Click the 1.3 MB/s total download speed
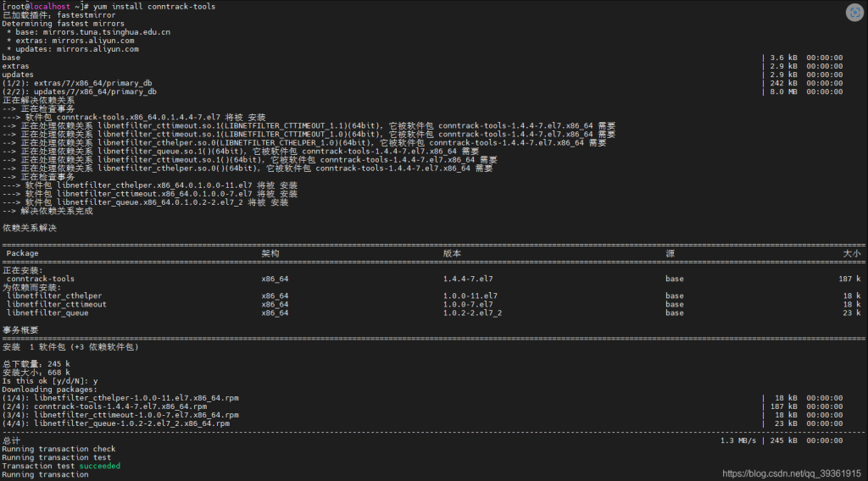The width and height of the screenshot is (868, 481). (x=737, y=440)
